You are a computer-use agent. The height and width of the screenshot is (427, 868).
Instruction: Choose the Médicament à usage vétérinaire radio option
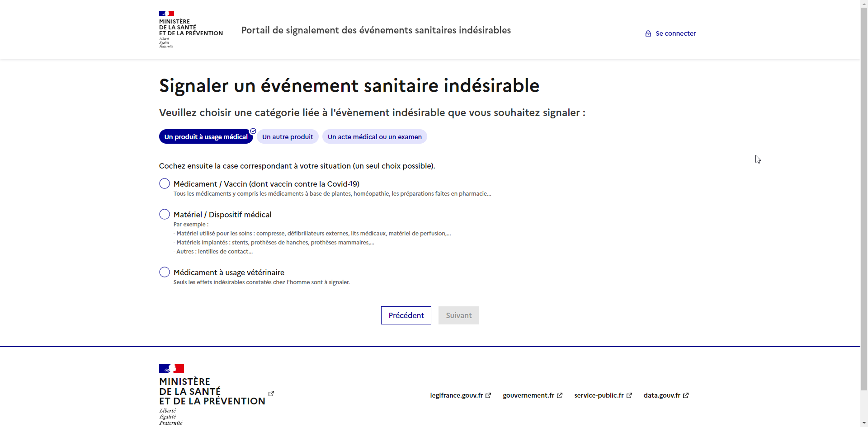[165, 272]
